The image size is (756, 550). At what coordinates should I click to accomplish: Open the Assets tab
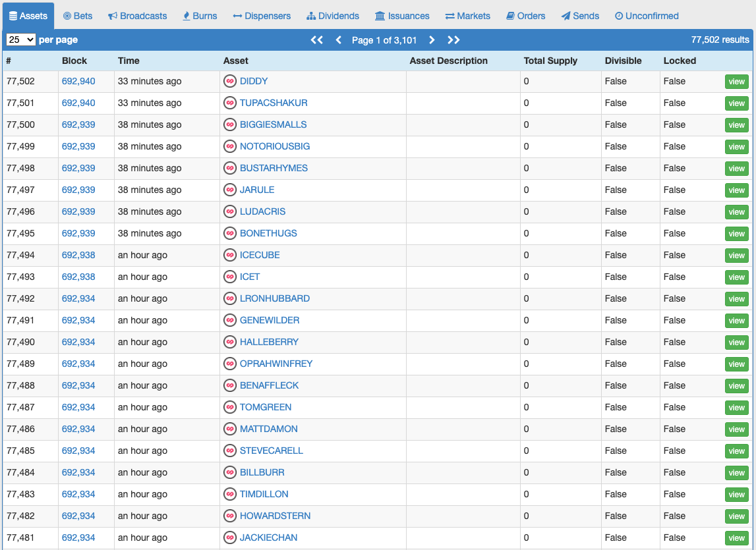point(28,16)
